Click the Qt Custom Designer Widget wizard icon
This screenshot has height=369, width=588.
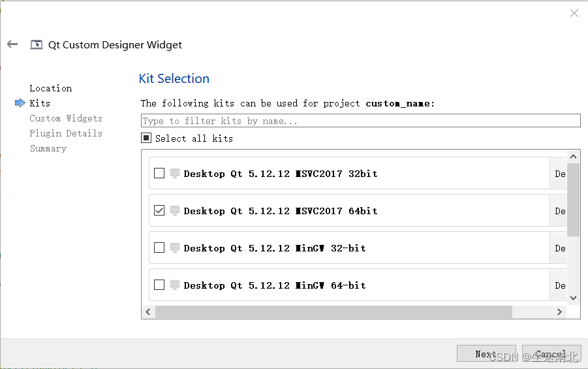37,44
